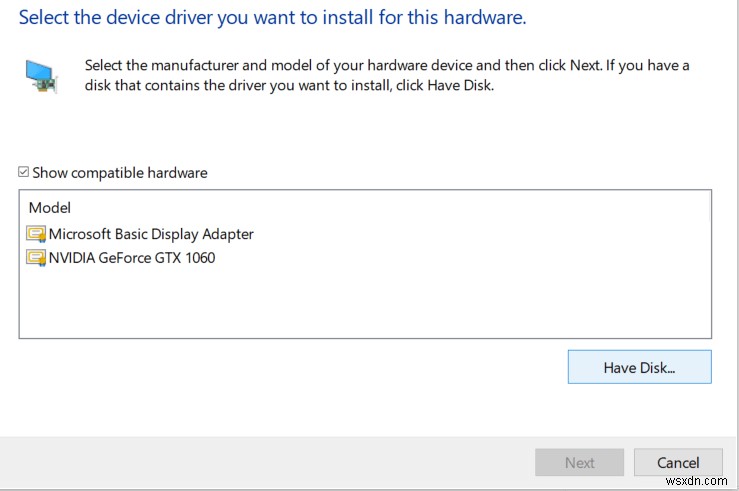
Task: Click the Microsoft Basic Display Adapter driver icon
Action: point(37,234)
